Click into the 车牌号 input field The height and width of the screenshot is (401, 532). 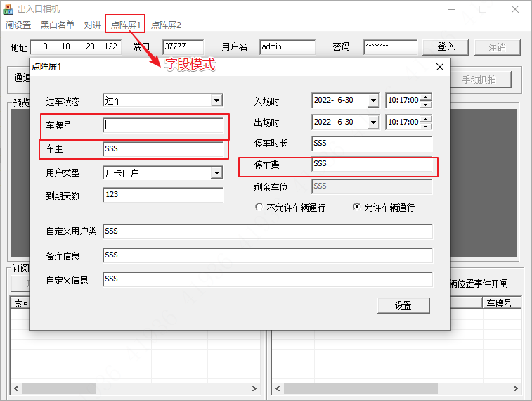click(x=162, y=125)
